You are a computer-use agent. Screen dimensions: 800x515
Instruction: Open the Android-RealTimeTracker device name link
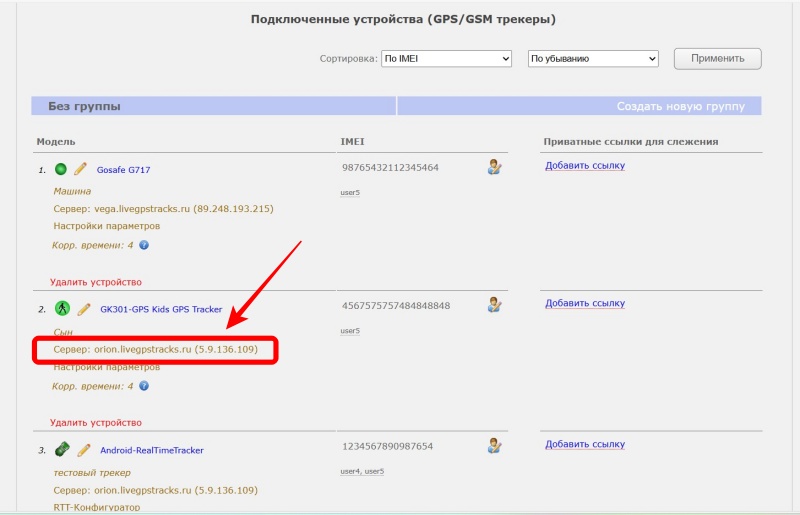152,450
